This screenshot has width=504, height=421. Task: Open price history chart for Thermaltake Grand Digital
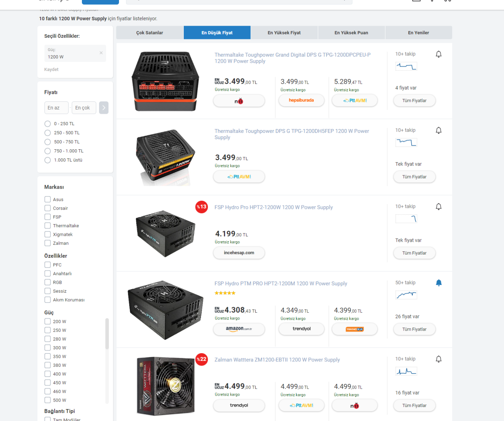(x=406, y=66)
